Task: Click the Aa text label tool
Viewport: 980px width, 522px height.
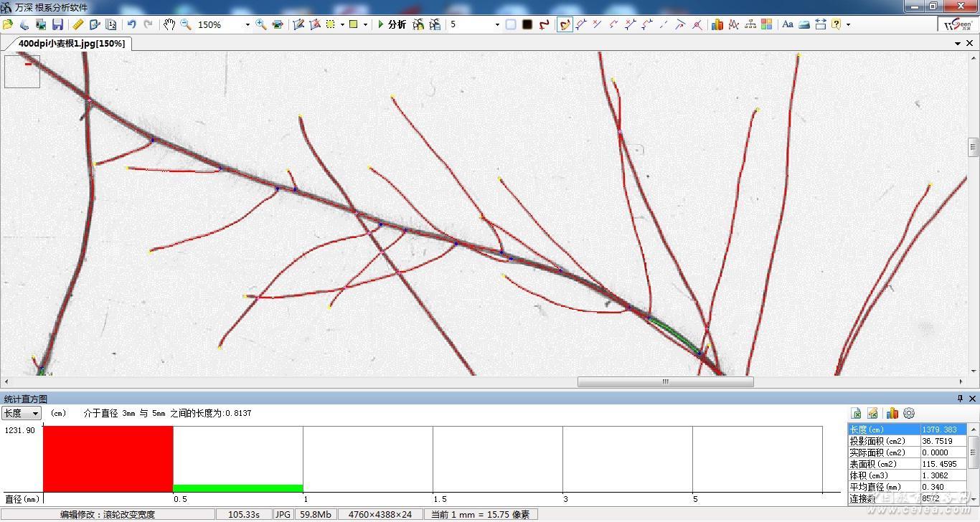Action: pyautogui.click(x=787, y=24)
